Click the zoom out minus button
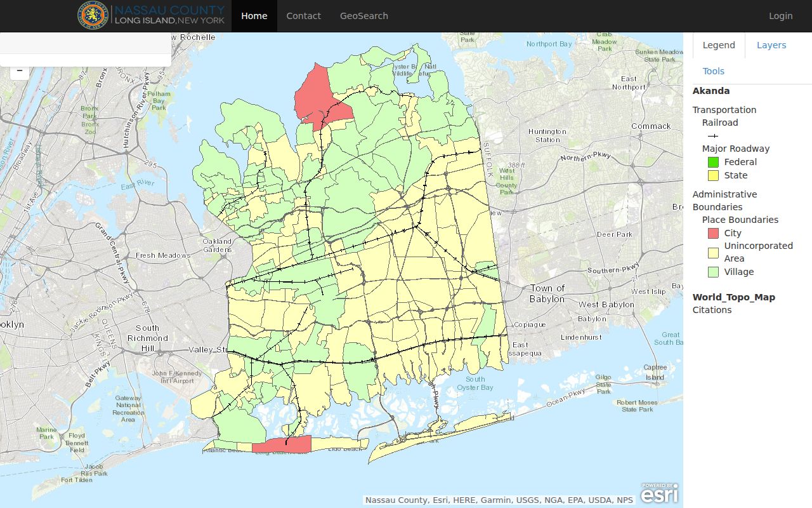 tap(20, 70)
